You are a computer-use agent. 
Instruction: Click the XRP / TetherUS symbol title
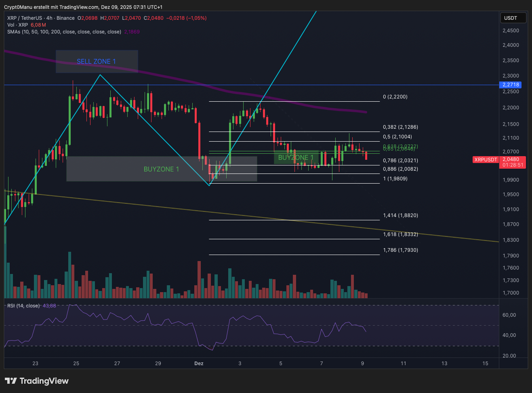coord(25,18)
